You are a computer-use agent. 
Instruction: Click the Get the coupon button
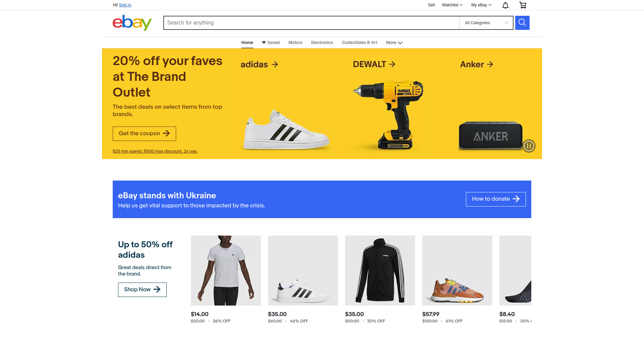click(x=144, y=134)
